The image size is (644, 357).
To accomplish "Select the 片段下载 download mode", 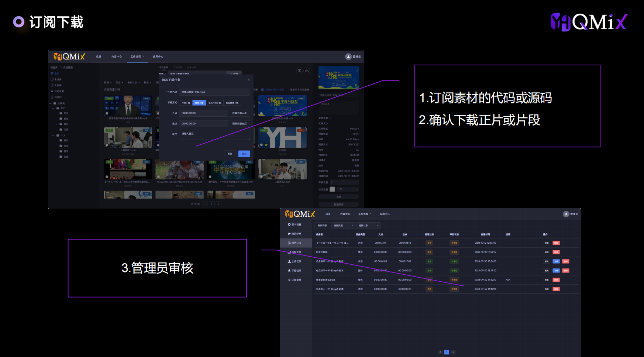I will pyautogui.click(x=186, y=103).
